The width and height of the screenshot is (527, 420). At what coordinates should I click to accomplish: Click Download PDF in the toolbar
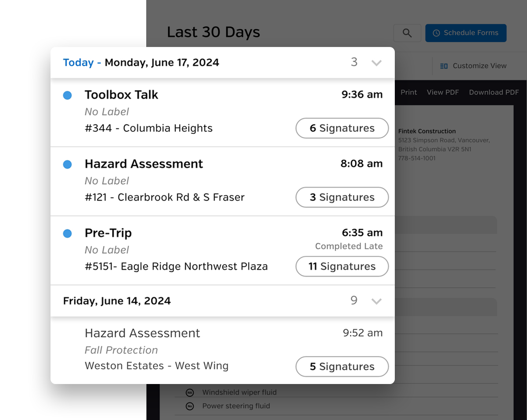coord(494,92)
